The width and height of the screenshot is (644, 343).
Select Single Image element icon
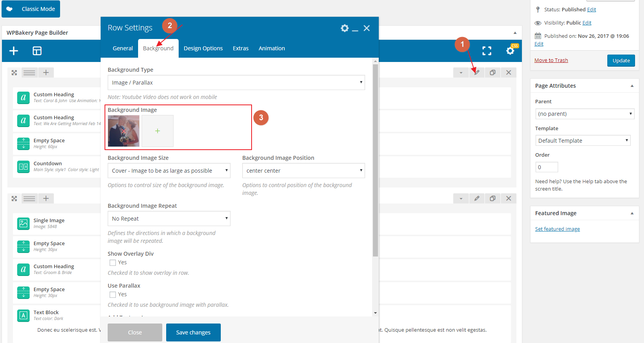(x=23, y=223)
